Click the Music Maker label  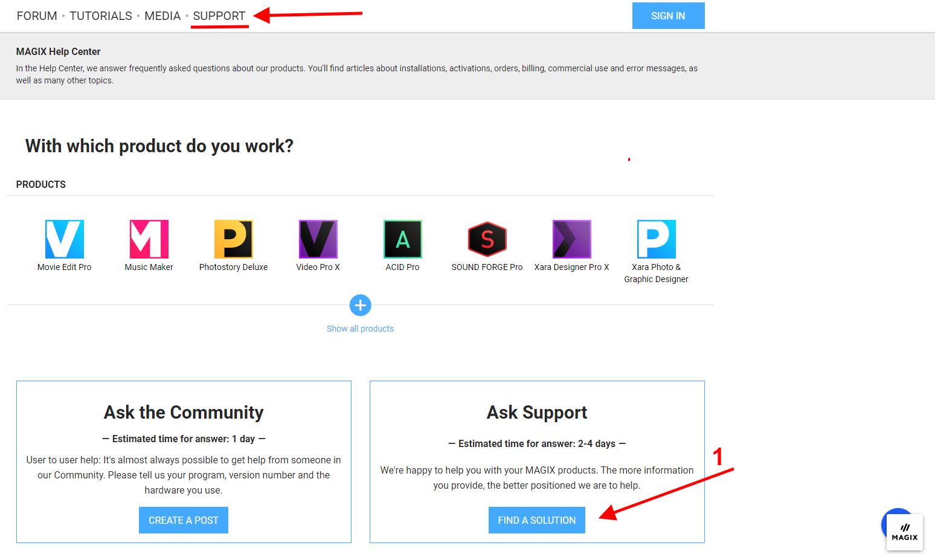[x=149, y=267]
